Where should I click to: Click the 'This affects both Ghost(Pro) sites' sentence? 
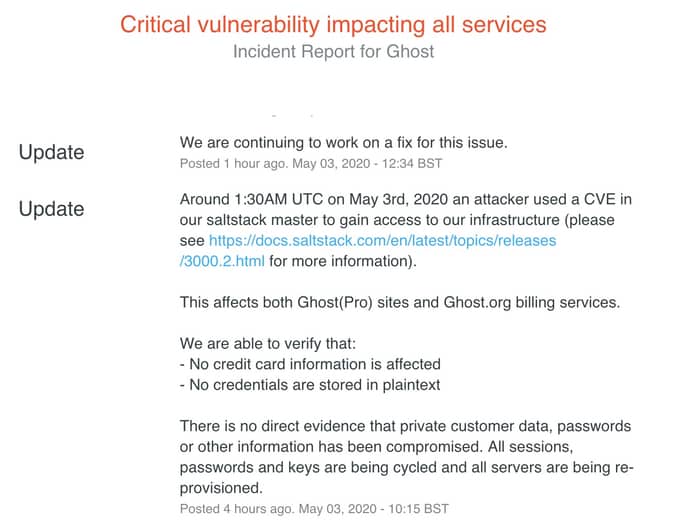400,302
